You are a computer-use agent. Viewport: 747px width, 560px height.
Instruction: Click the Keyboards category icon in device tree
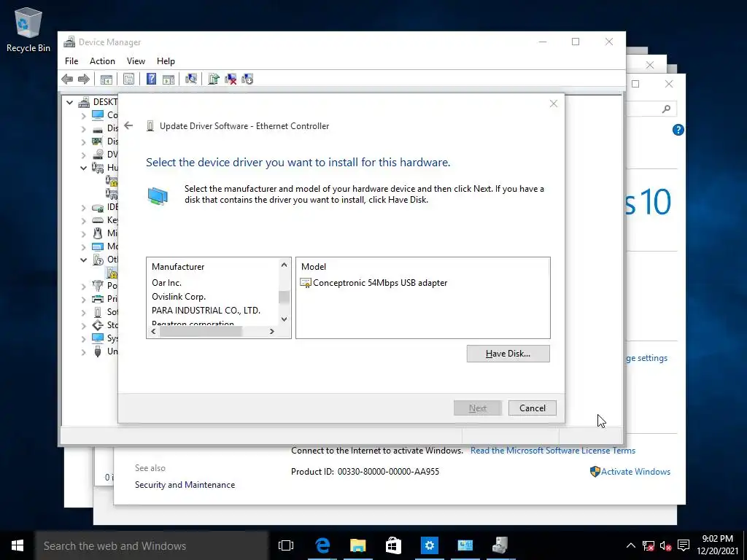98,220
